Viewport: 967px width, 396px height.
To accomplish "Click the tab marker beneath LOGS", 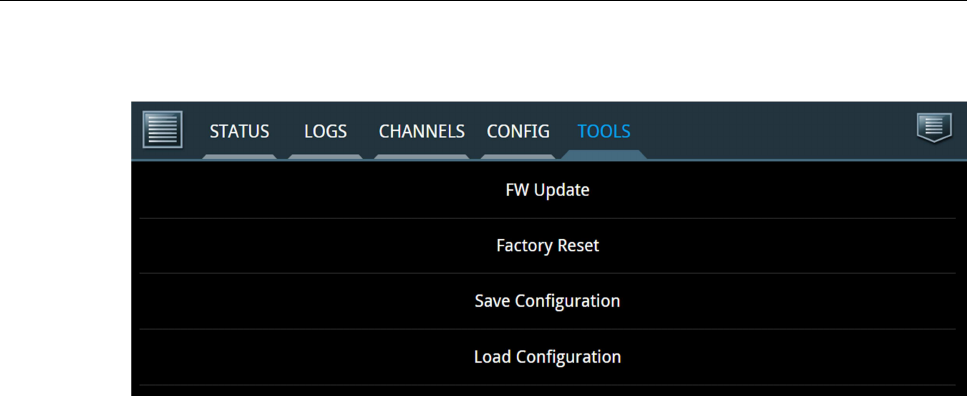I will point(325,157).
